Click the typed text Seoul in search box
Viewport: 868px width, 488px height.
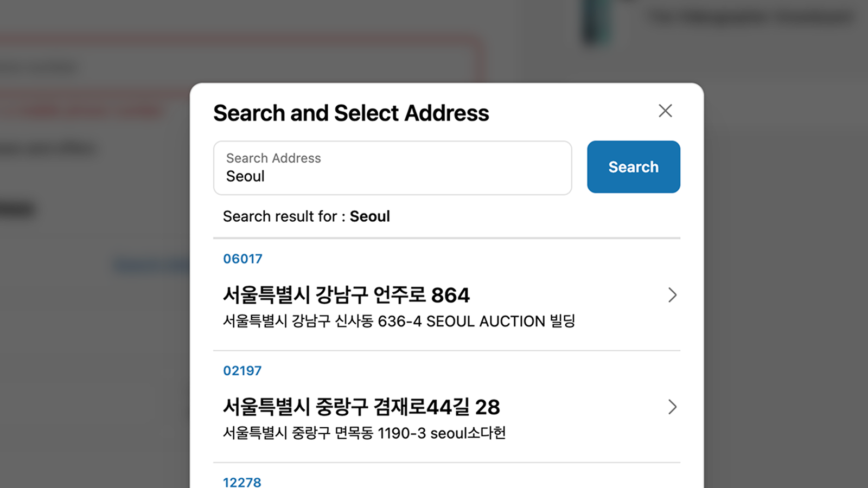point(245,177)
